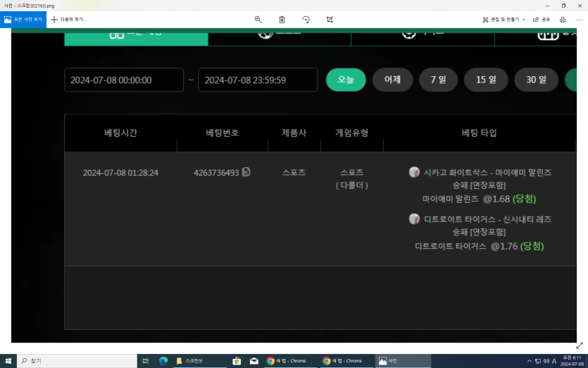Open the more options ellipsis menu
The width and height of the screenshot is (588, 368).
point(580,20)
